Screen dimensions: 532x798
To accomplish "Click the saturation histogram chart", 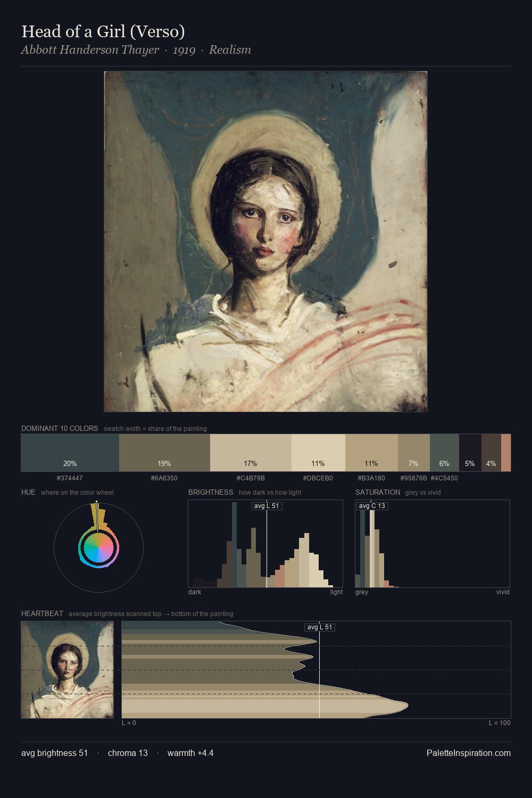I will pos(433,544).
